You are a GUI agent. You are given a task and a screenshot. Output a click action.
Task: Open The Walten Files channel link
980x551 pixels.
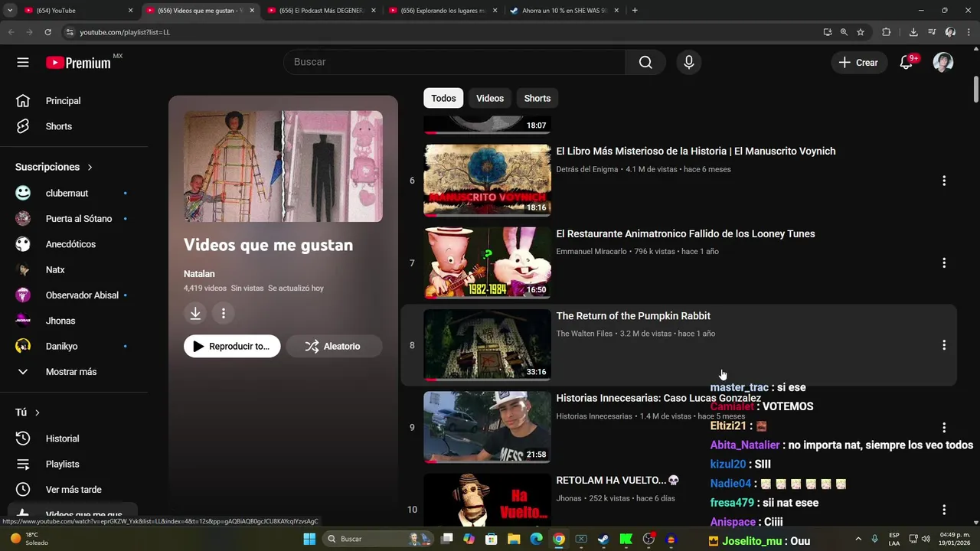[x=584, y=334]
